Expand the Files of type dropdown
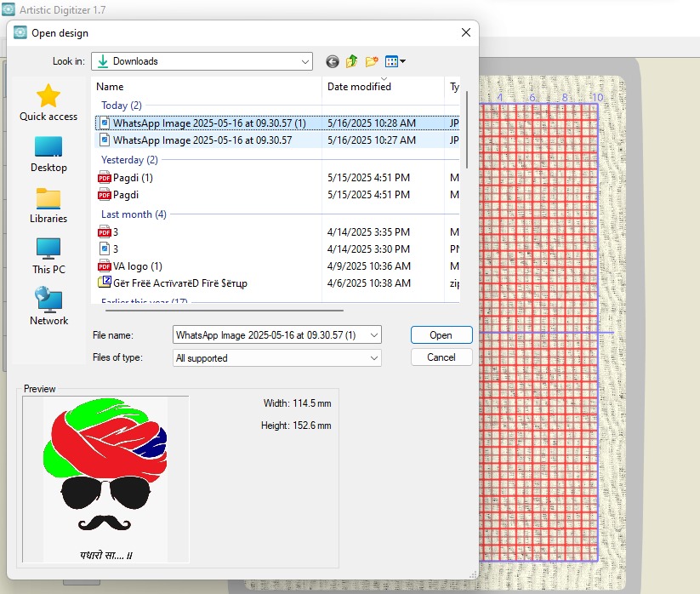Screen dimensions: 700x594 pos(373,357)
